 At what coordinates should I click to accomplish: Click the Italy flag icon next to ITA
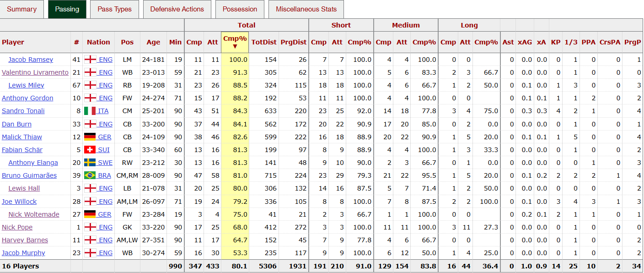pos(90,111)
